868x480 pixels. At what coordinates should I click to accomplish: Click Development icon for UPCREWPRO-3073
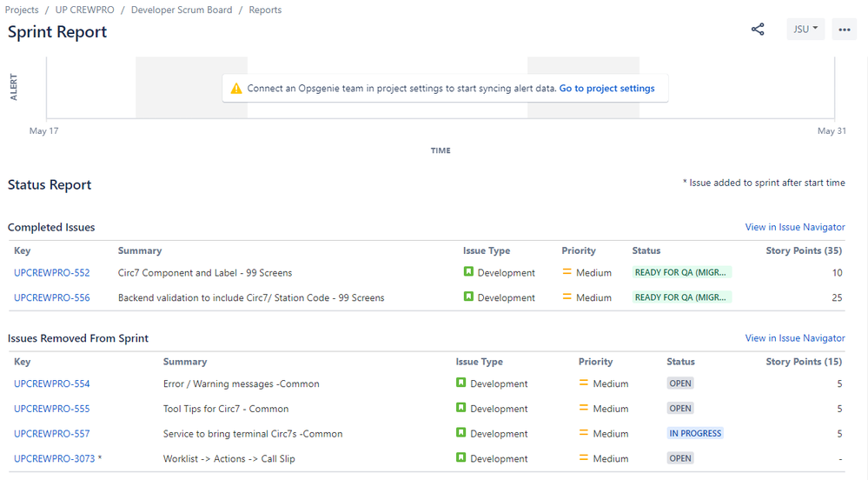tap(461, 458)
